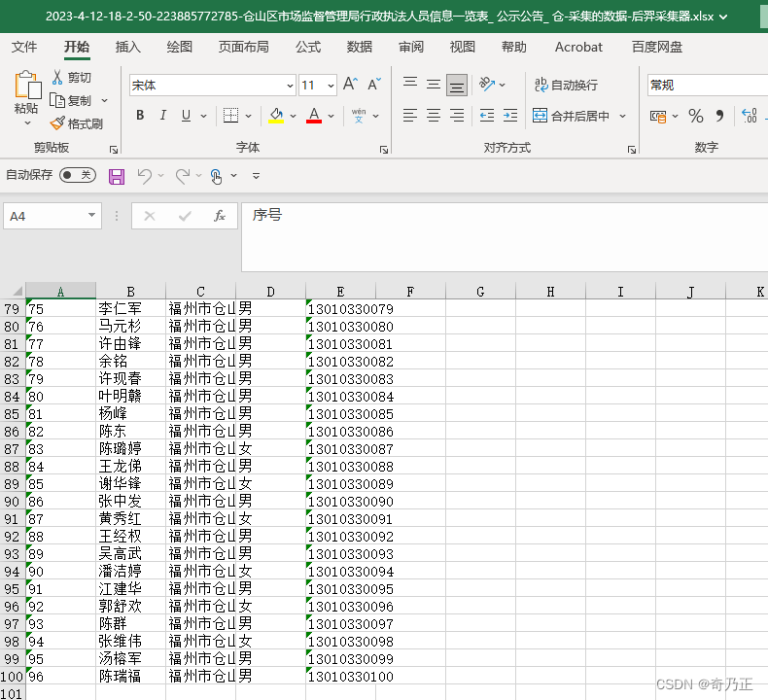Switch to the Page Layout (页面布局) tab
This screenshot has width=768, height=700.
click(x=243, y=47)
